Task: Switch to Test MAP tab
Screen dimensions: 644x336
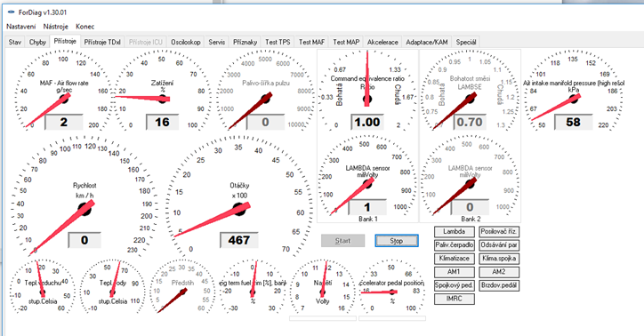Action: (346, 42)
